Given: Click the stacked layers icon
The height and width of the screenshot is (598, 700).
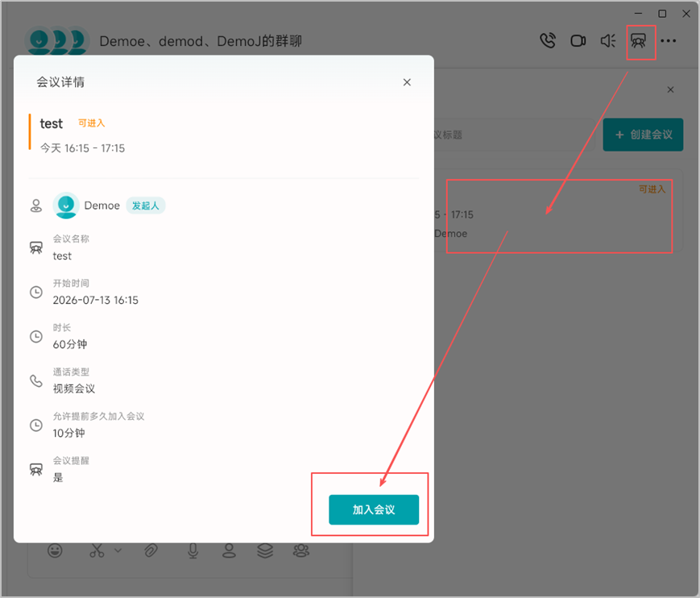Looking at the screenshot, I should (265, 550).
